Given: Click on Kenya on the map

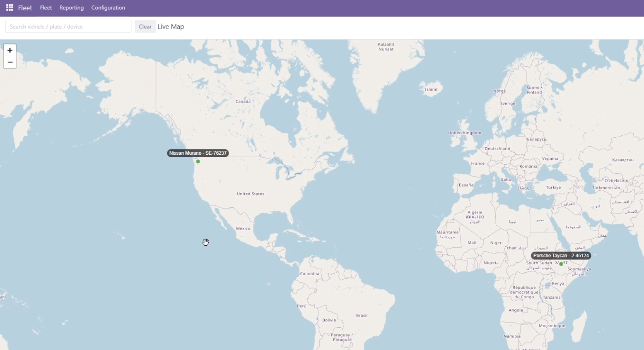Looking at the screenshot, I should click(557, 283).
